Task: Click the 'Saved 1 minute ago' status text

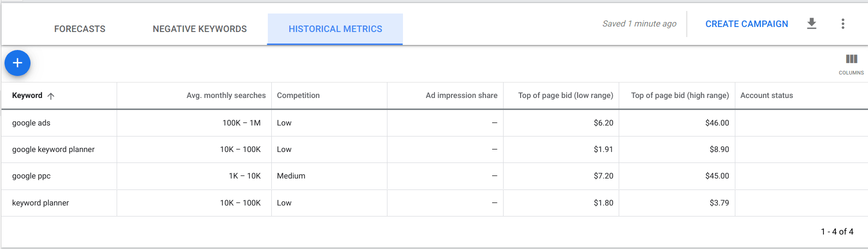Action: click(x=639, y=23)
